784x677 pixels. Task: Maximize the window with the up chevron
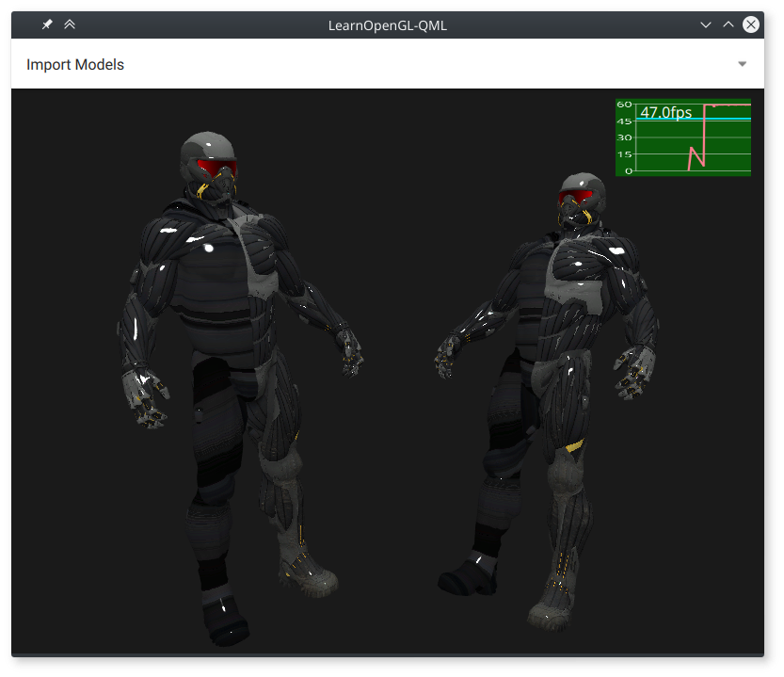click(x=728, y=24)
